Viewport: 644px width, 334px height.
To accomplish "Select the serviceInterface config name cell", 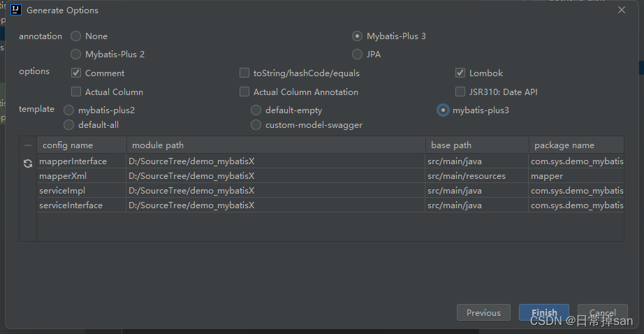I will tap(82, 205).
